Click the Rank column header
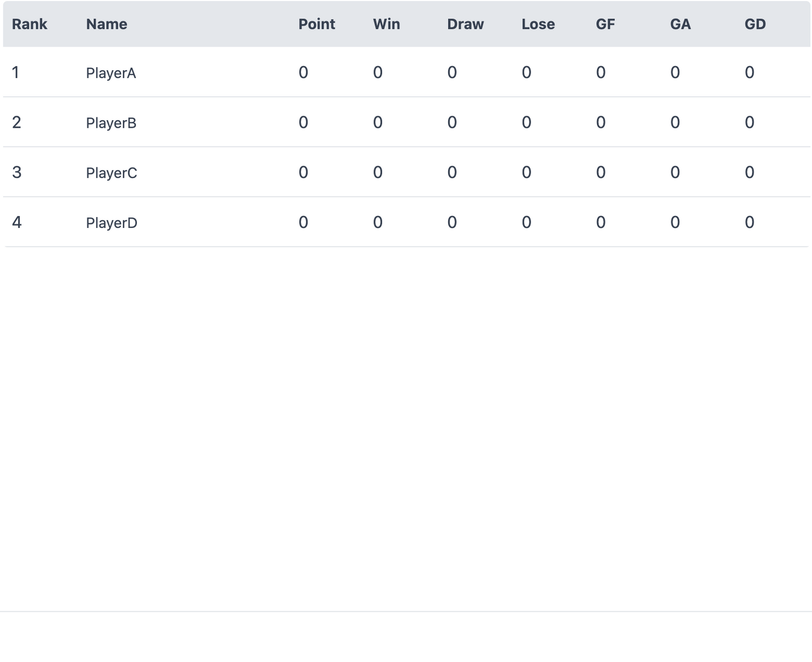This screenshot has width=812, height=662. coord(30,24)
